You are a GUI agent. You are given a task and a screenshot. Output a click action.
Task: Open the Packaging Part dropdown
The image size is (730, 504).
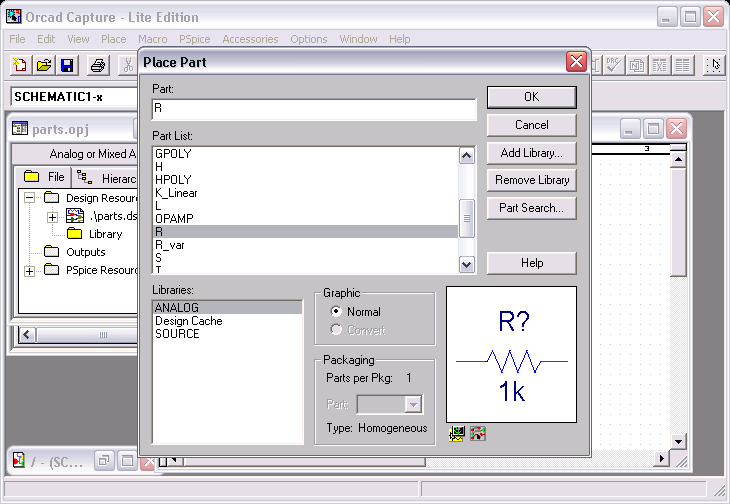pyautogui.click(x=413, y=404)
